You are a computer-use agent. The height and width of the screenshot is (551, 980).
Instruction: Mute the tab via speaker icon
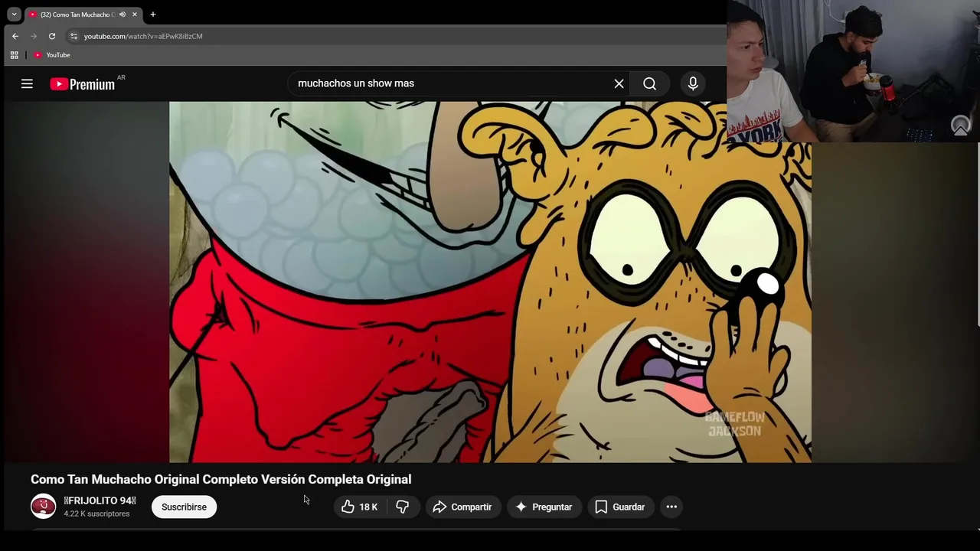click(x=122, y=15)
